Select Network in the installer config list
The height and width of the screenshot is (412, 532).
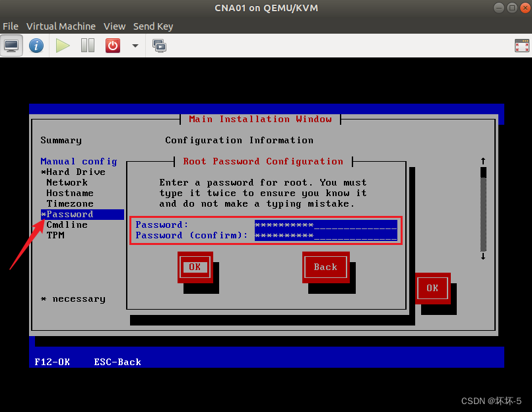click(x=67, y=182)
